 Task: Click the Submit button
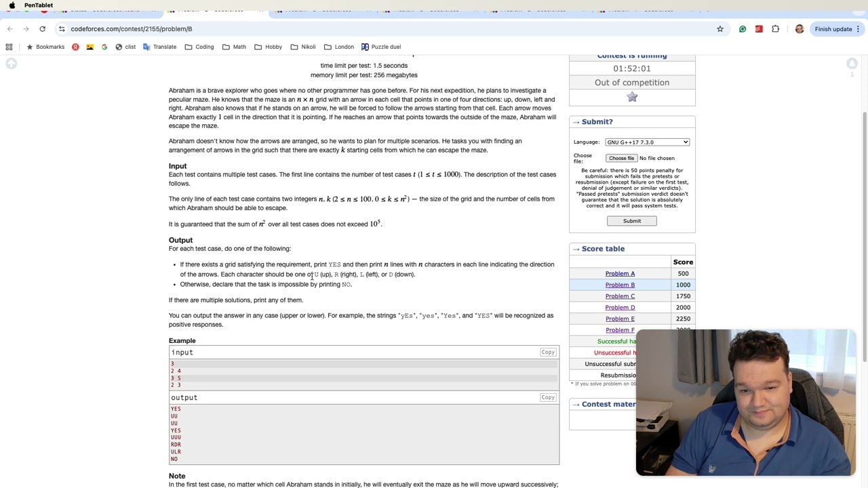pyautogui.click(x=632, y=221)
